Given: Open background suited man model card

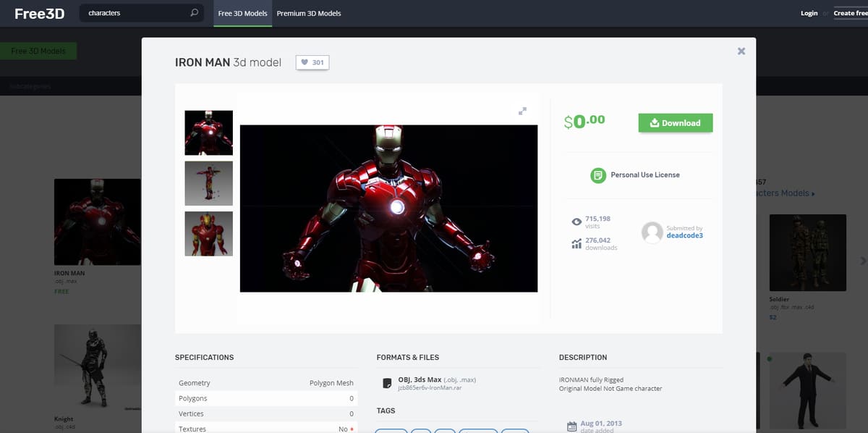Looking at the screenshot, I should point(807,391).
